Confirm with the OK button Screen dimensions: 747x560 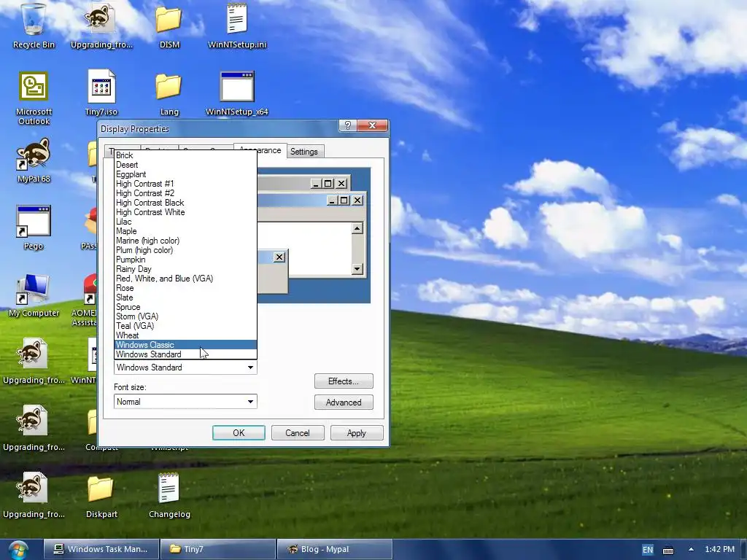[239, 433]
